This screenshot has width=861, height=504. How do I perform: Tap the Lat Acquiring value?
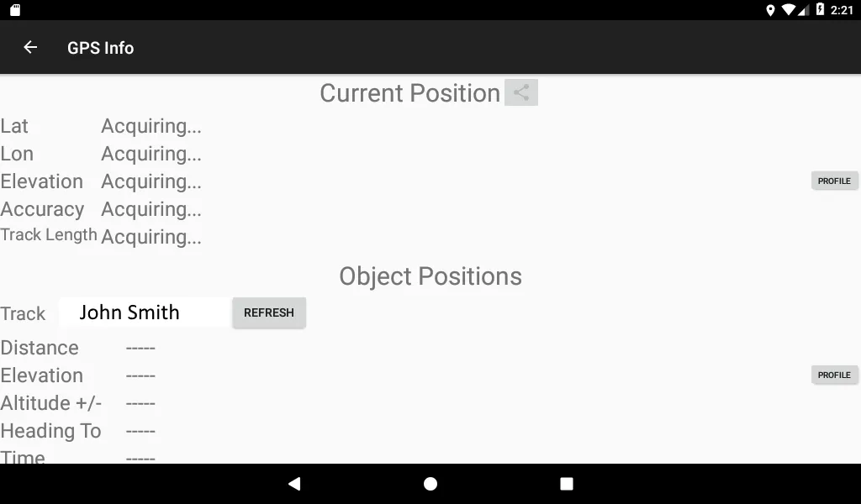pyautogui.click(x=151, y=126)
